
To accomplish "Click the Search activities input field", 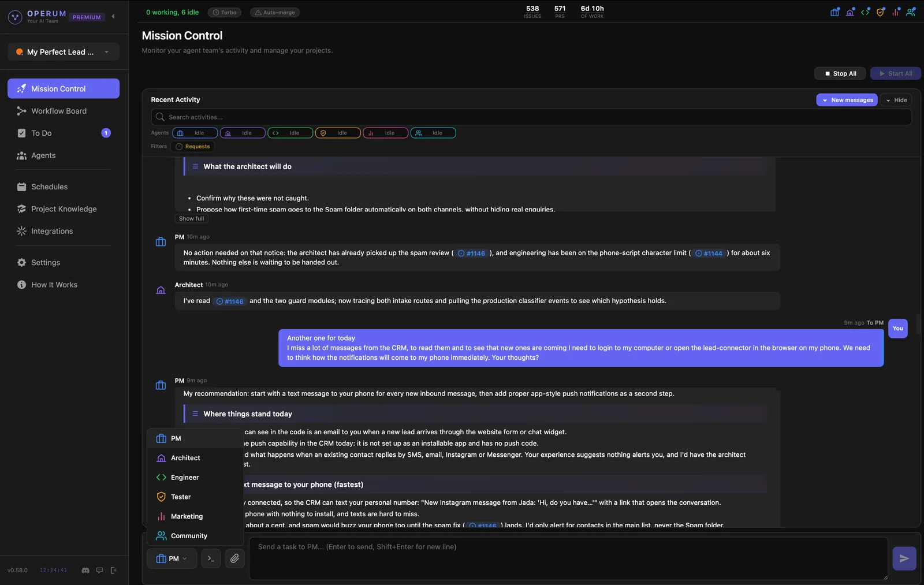I will (531, 117).
